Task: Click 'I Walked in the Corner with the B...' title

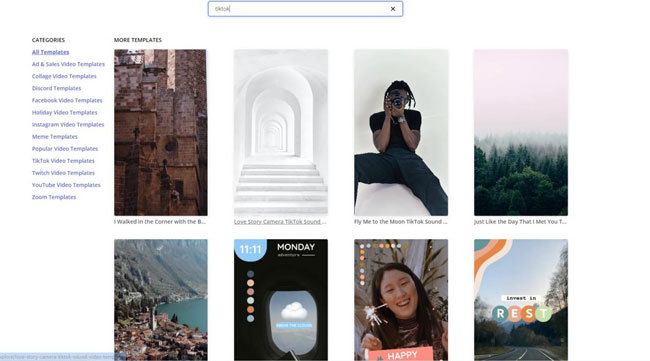Action: pyautogui.click(x=160, y=222)
